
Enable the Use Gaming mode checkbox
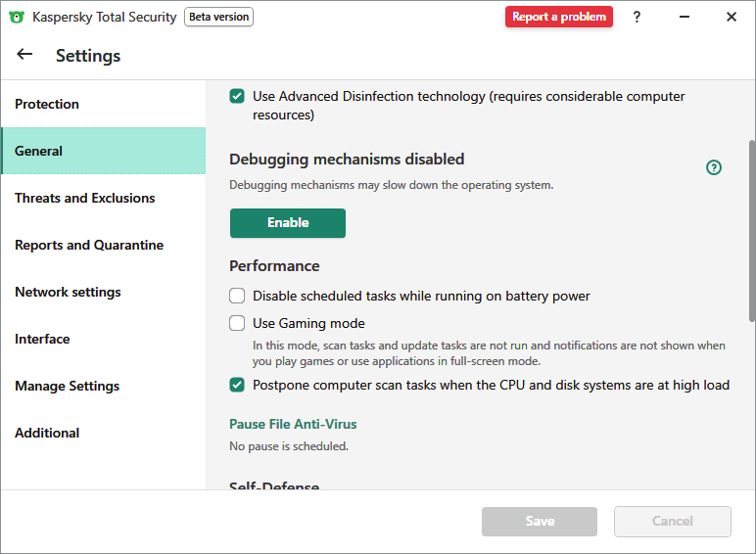click(x=237, y=323)
